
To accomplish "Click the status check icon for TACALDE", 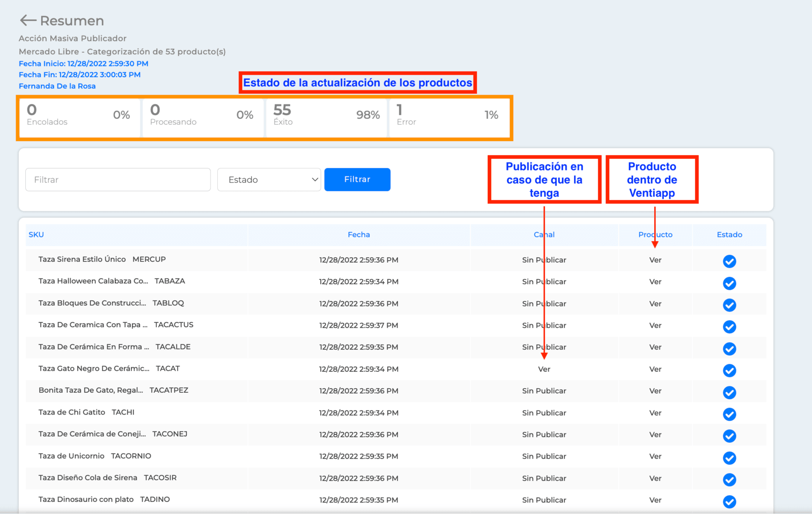I will pos(729,348).
